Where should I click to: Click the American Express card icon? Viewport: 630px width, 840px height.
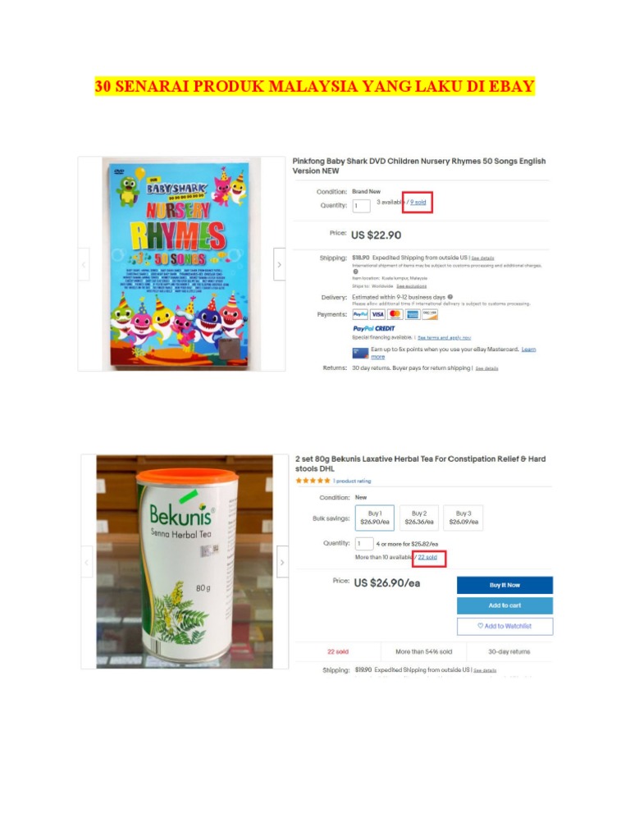click(413, 314)
